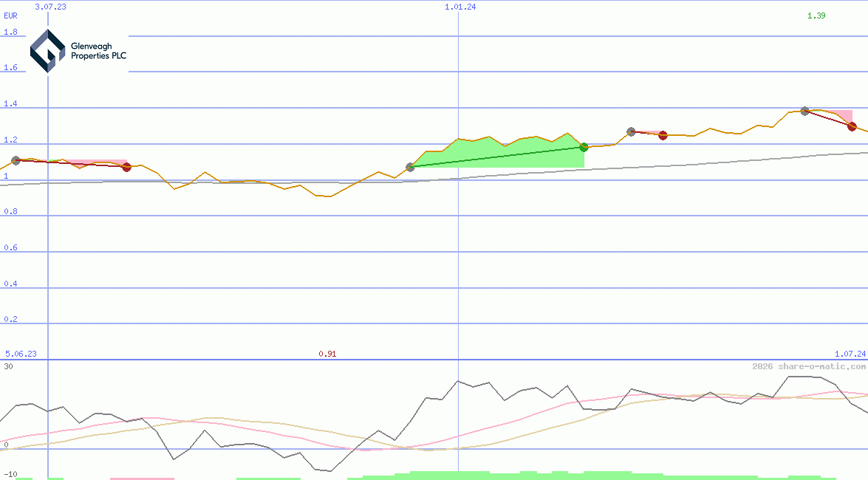The image size is (868, 480).
Task: Click the -10 indicator axis label
Action: [10, 475]
